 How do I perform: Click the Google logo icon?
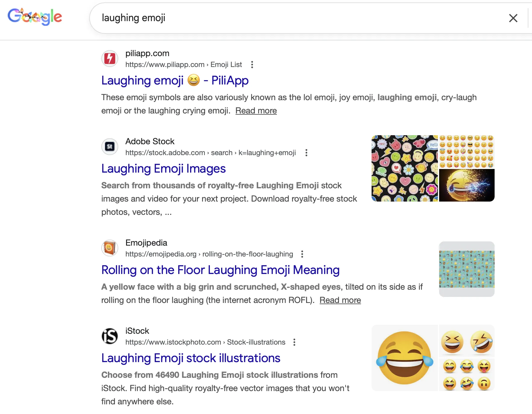[x=35, y=17]
